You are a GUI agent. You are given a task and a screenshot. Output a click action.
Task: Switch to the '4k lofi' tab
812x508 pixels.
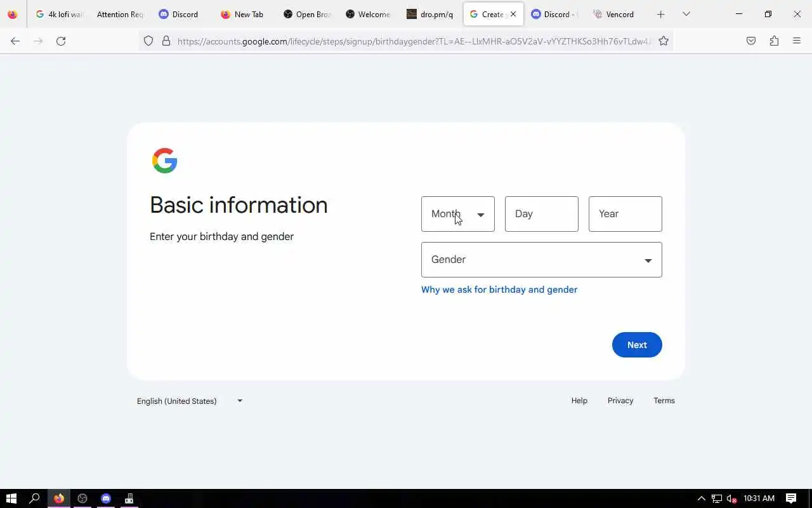59,14
